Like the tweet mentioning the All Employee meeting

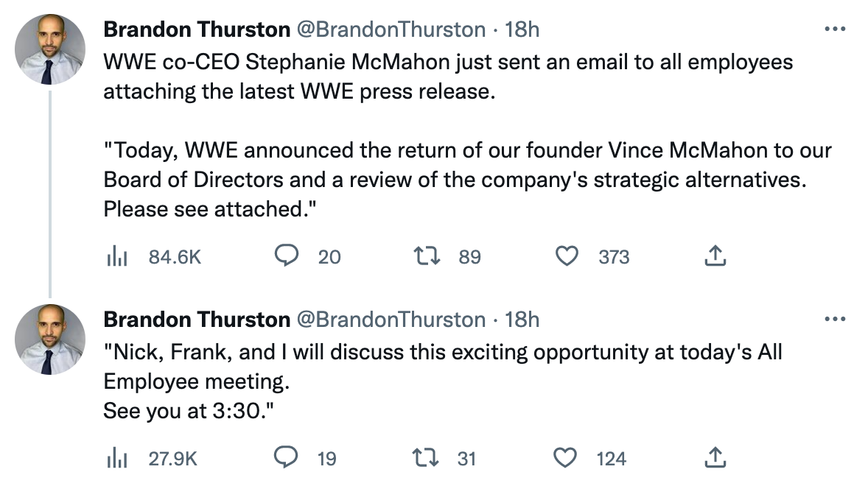pyautogui.click(x=565, y=457)
